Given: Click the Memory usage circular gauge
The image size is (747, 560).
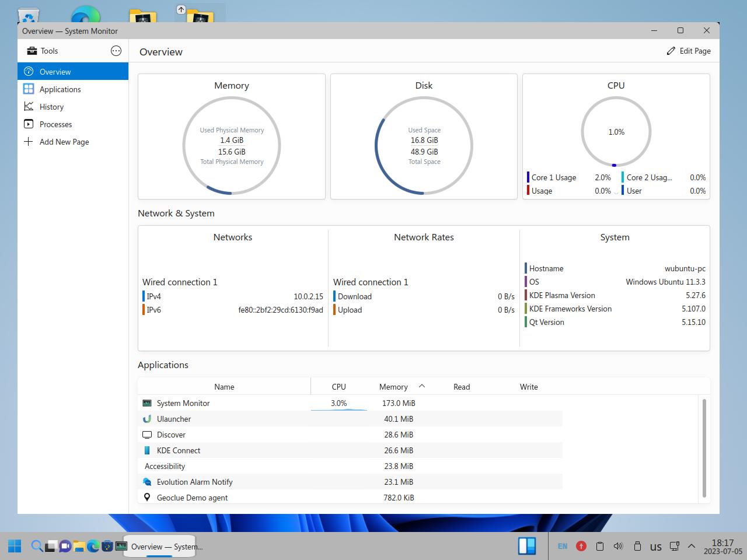Looking at the screenshot, I should (232, 145).
